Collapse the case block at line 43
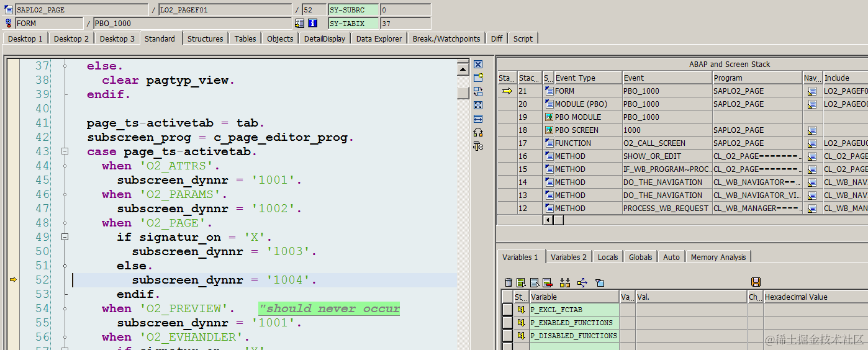The height and width of the screenshot is (350, 868). 65,151
